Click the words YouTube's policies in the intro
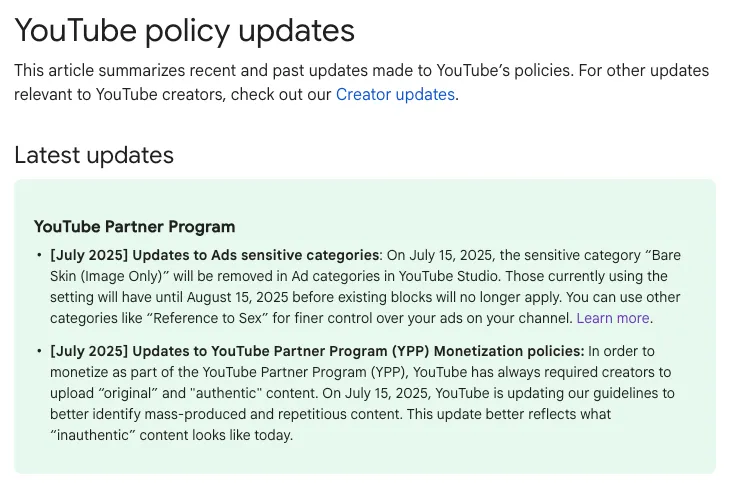Image resolution: width=740 pixels, height=483 pixels. pos(504,71)
